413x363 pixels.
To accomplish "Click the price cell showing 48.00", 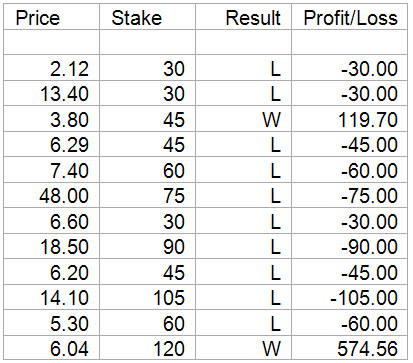I will coord(52,195).
